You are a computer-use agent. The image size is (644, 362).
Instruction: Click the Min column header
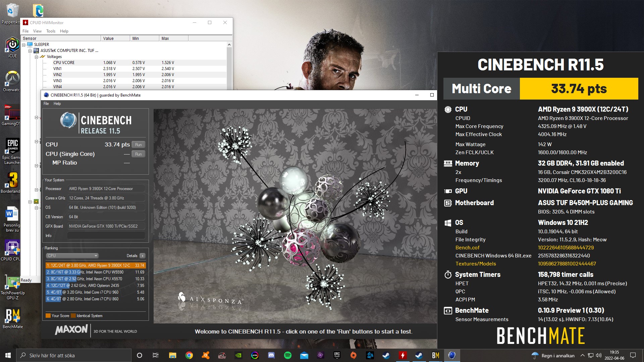click(x=145, y=38)
